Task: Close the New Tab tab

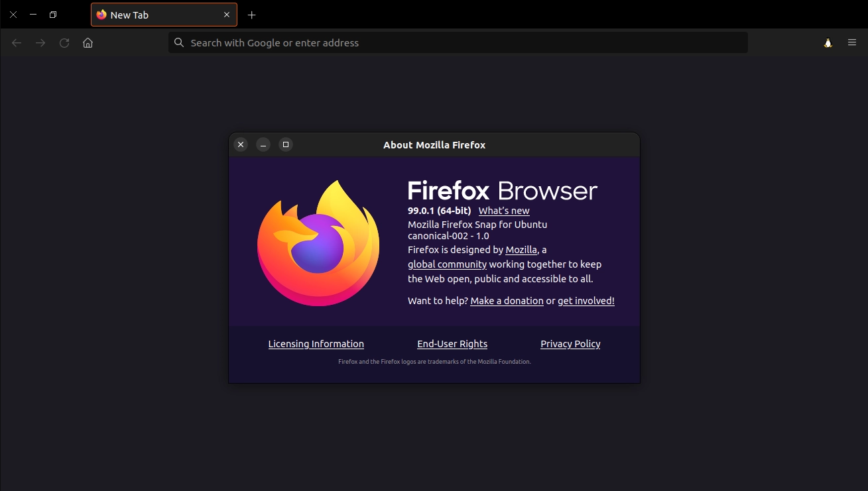Action: pos(227,15)
